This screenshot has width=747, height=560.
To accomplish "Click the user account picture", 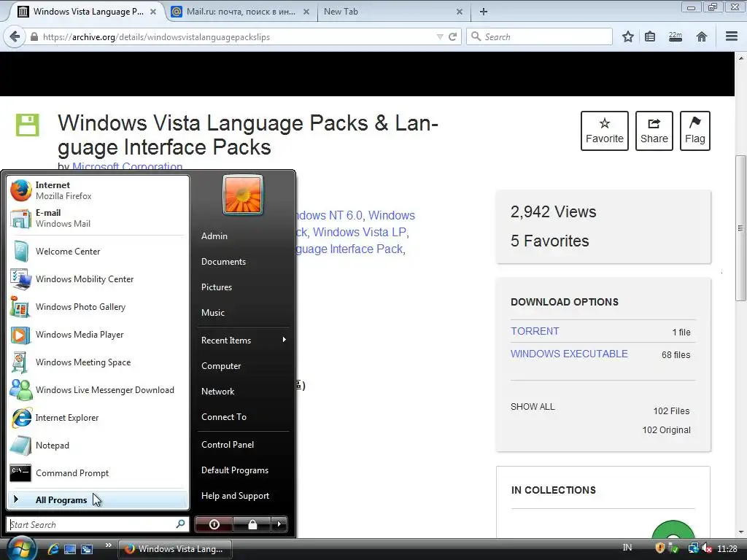I will pos(243,195).
